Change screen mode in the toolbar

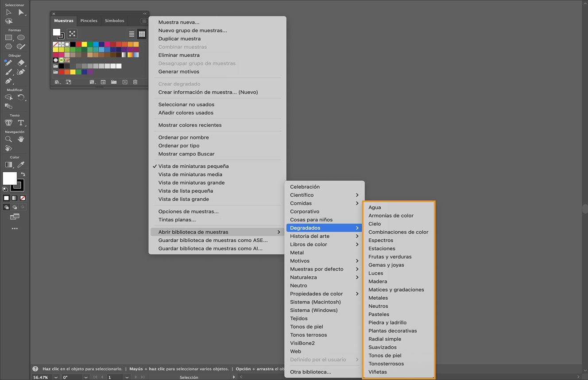[x=15, y=217]
